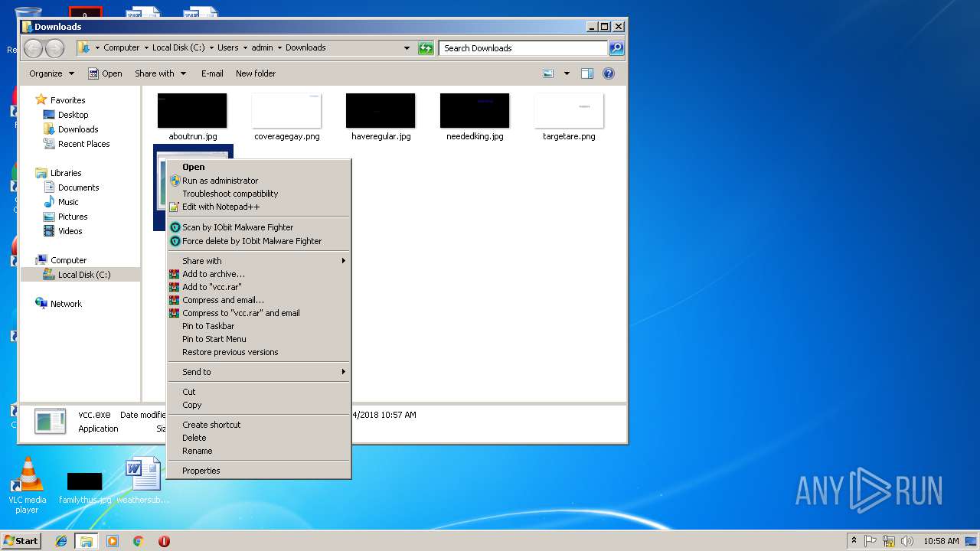Click the taskbar volume speaker icon

click(x=907, y=541)
